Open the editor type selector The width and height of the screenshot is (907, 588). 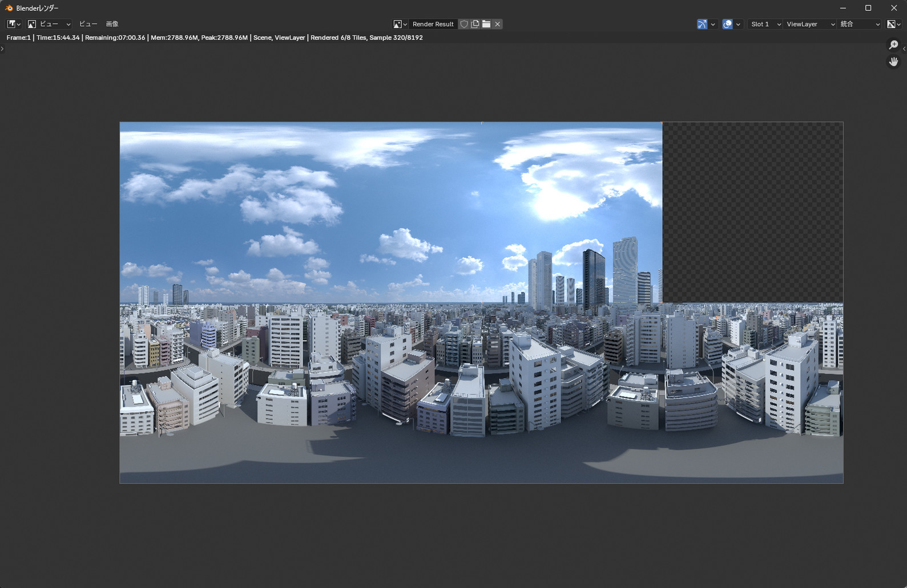[x=14, y=24]
